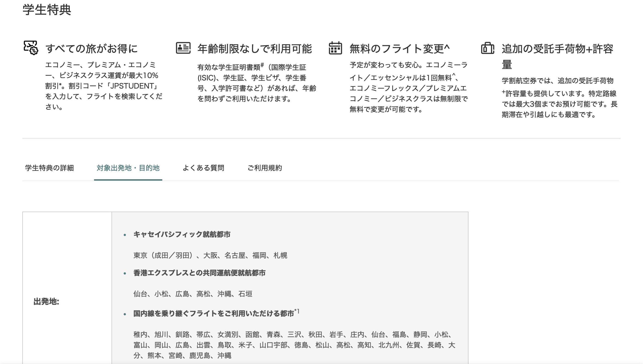Click the 学生特典 page title
The image size is (643, 364).
click(47, 10)
